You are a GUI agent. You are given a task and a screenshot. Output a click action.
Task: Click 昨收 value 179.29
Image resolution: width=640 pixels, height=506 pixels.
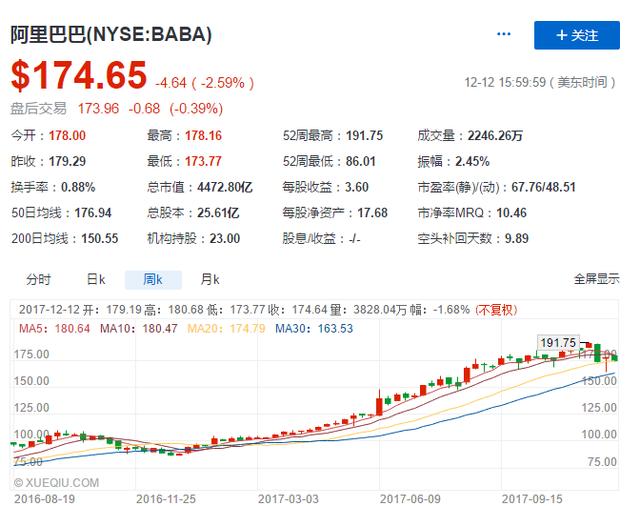67,161
